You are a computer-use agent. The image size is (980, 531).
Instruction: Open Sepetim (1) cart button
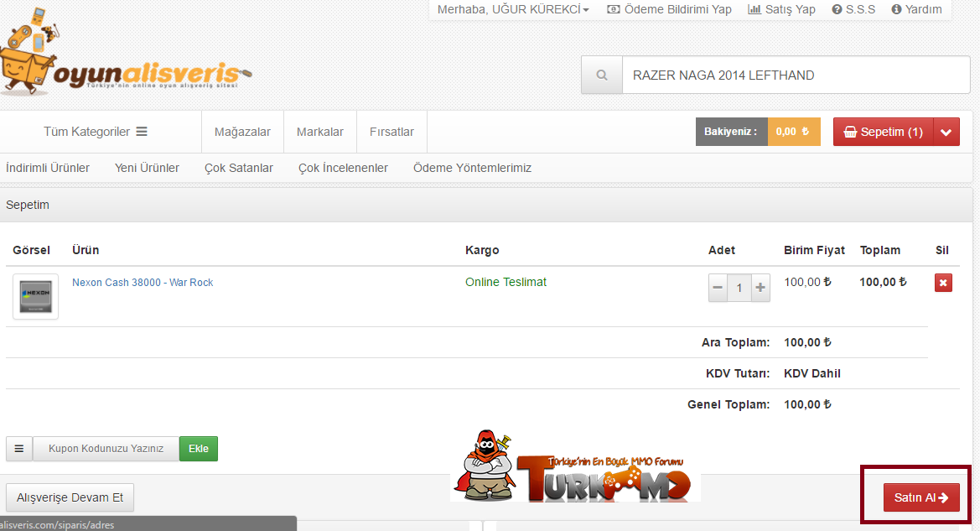click(883, 132)
